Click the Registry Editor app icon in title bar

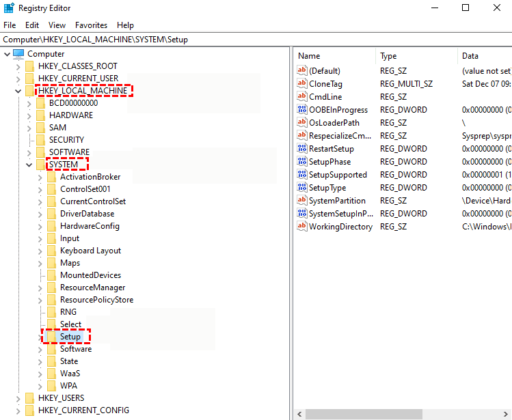pos(10,8)
